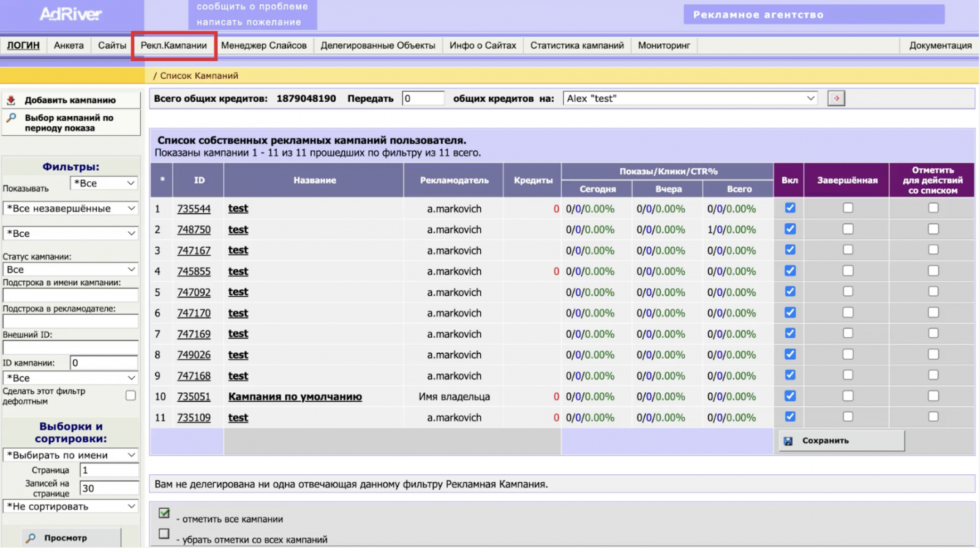Viewport: 980px width, 552px height.
Task: Open the Менеджер Слайсов tab
Action: click(263, 45)
